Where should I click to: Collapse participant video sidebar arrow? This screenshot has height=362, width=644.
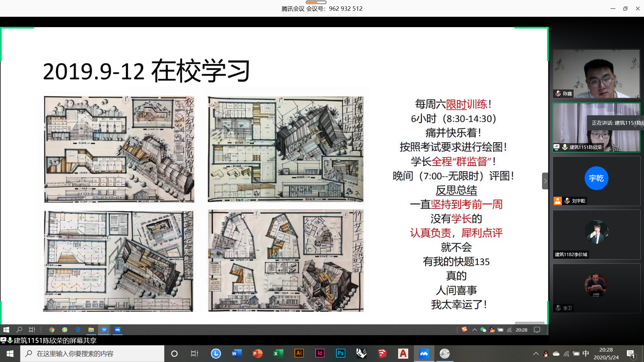[x=545, y=181]
